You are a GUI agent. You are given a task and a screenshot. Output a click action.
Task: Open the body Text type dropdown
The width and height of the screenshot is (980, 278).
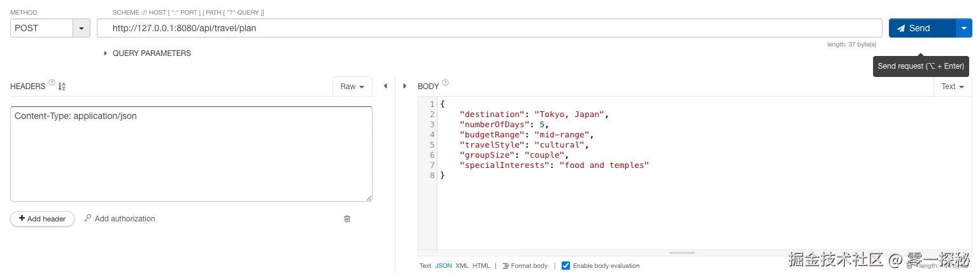tap(952, 87)
